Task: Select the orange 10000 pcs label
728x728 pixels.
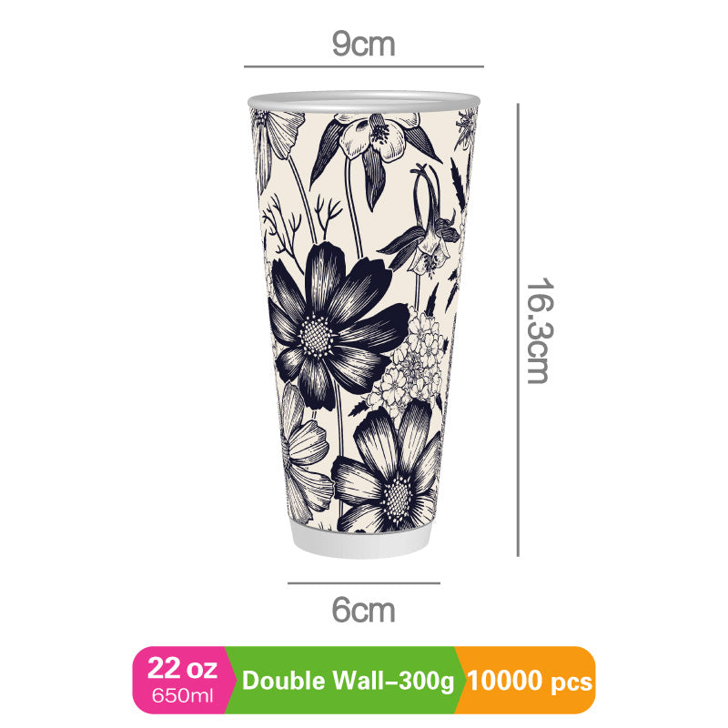Action: pyautogui.click(x=530, y=681)
